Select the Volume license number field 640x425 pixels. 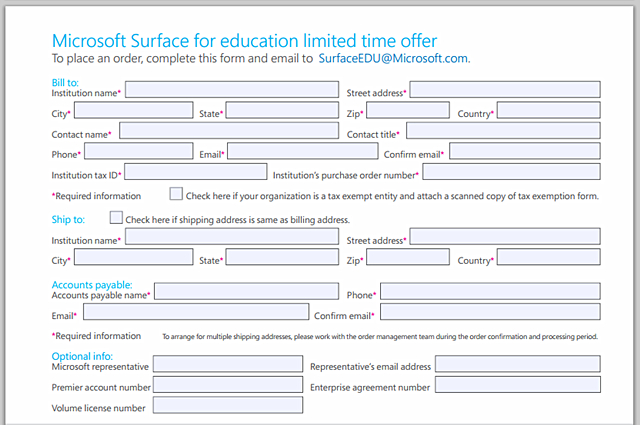(x=228, y=405)
